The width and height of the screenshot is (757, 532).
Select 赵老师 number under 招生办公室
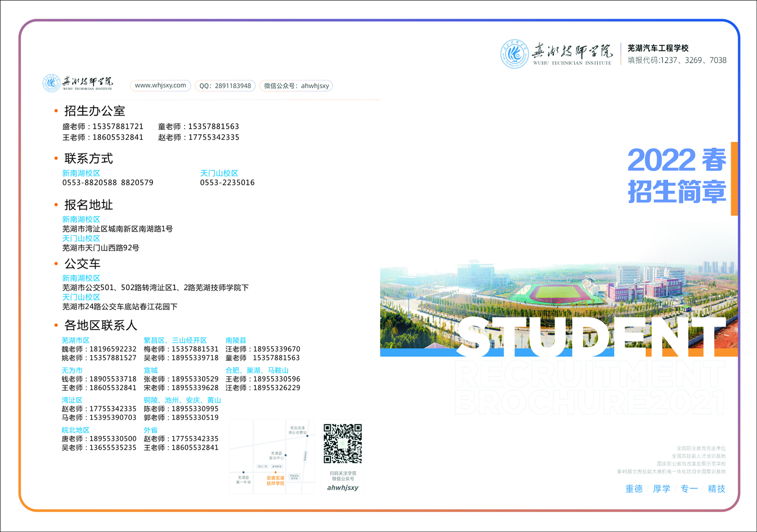[x=199, y=137]
